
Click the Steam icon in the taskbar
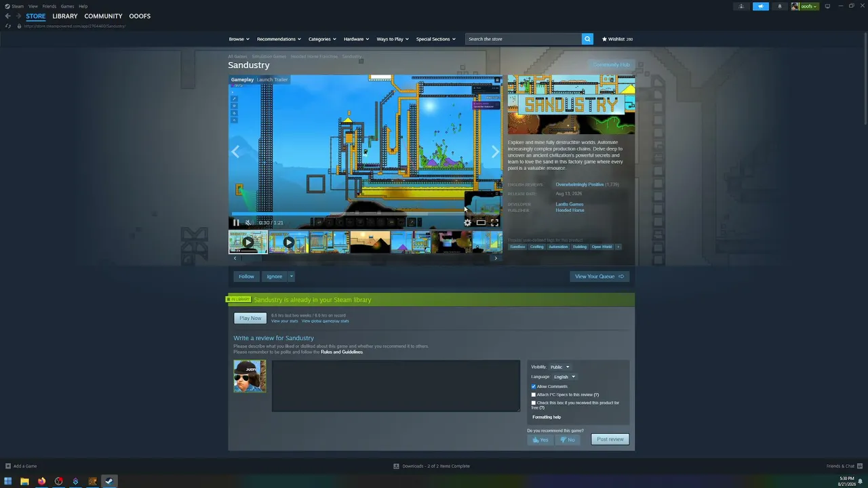coord(109,481)
